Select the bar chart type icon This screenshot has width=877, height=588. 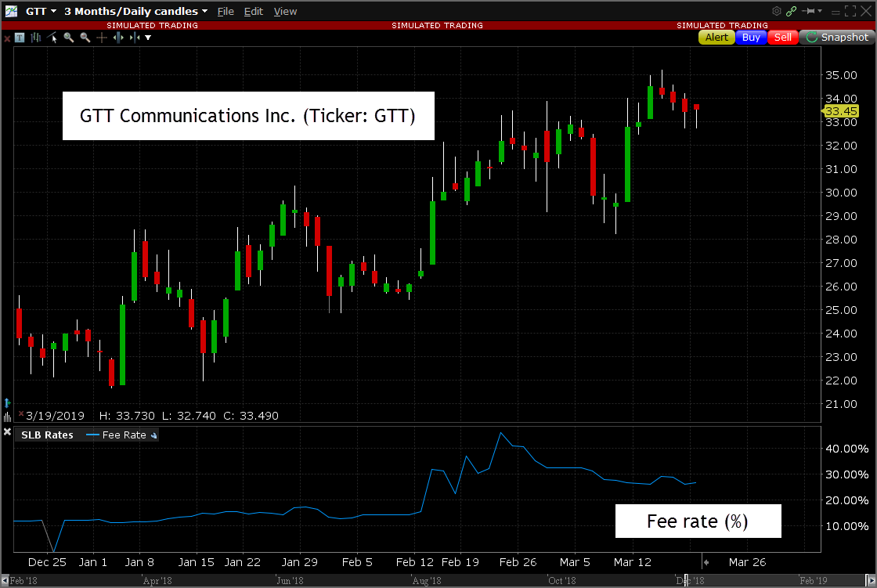[x=36, y=38]
